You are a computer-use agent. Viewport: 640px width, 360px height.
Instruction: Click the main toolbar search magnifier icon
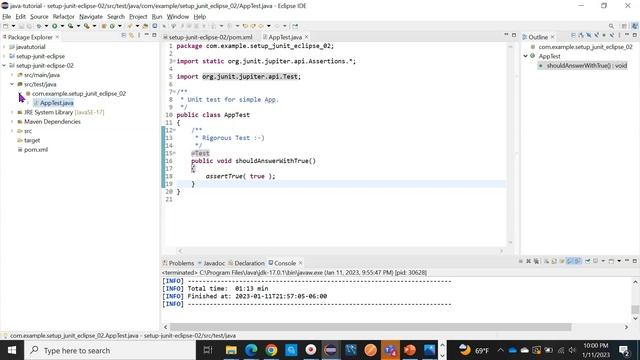pyautogui.click(x=611, y=26)
